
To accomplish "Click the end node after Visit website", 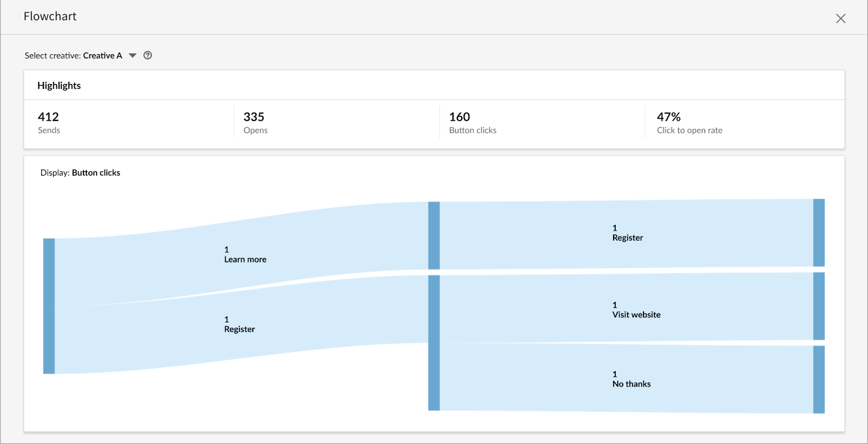I will (x=819, y=306).
